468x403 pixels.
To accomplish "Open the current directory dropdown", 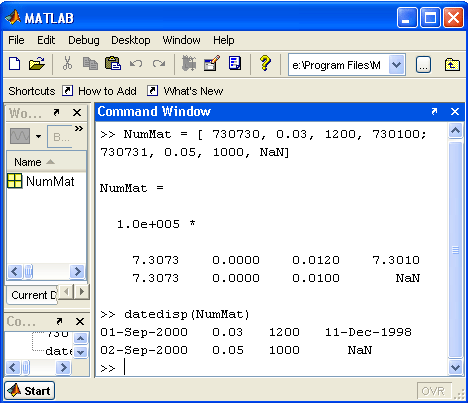I will [396, 64].
